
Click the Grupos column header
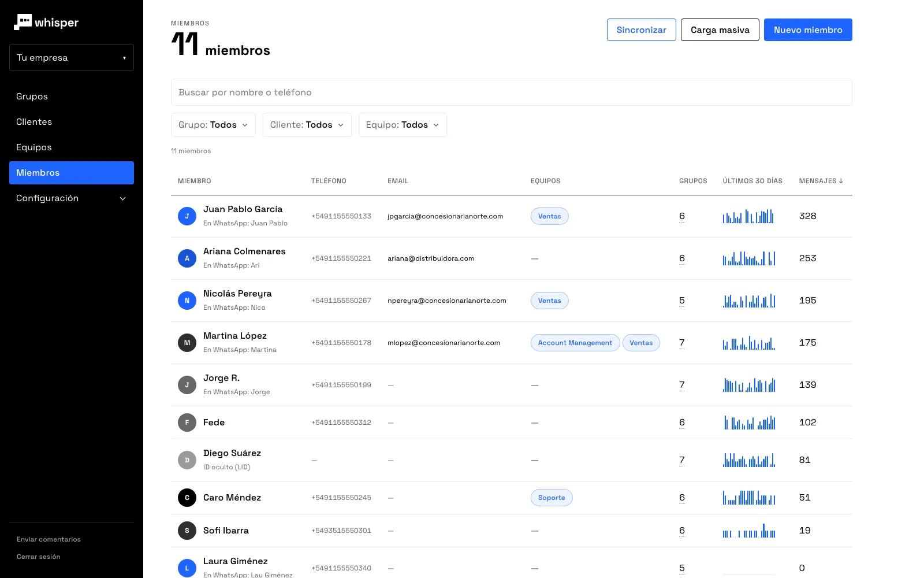693,181
